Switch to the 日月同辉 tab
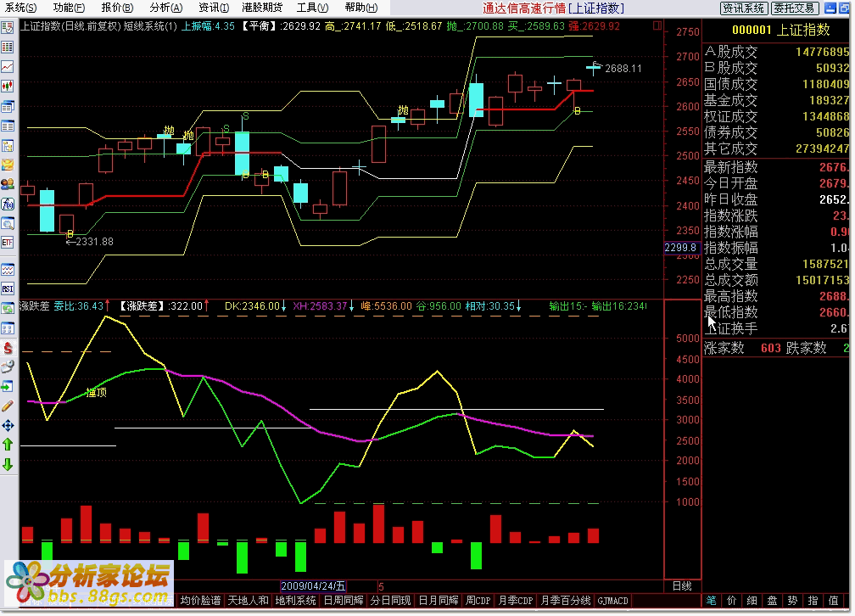 439,601
